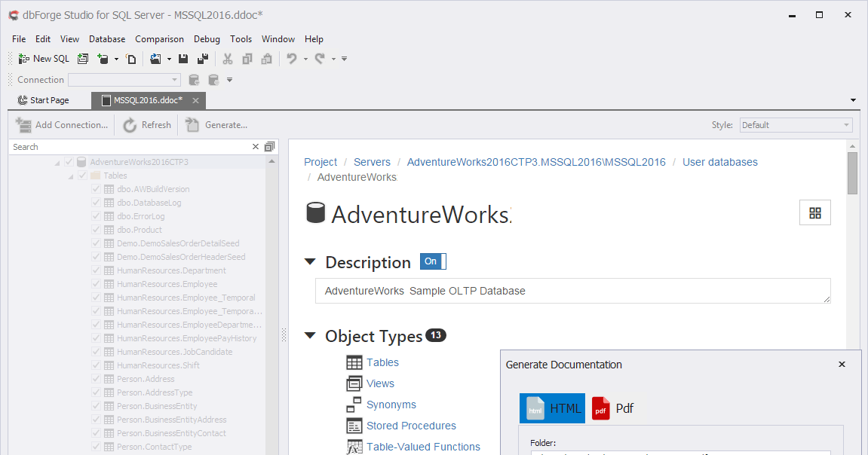This screenshot has width=868, height=455.
Task: Click inside the Search box above the tree
Action: (x=113, y=146)
